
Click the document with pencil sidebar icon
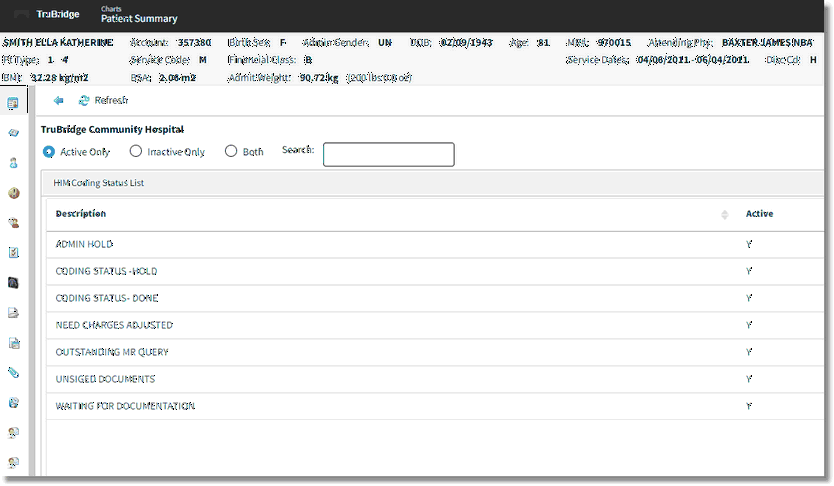[x=14, y=313]
